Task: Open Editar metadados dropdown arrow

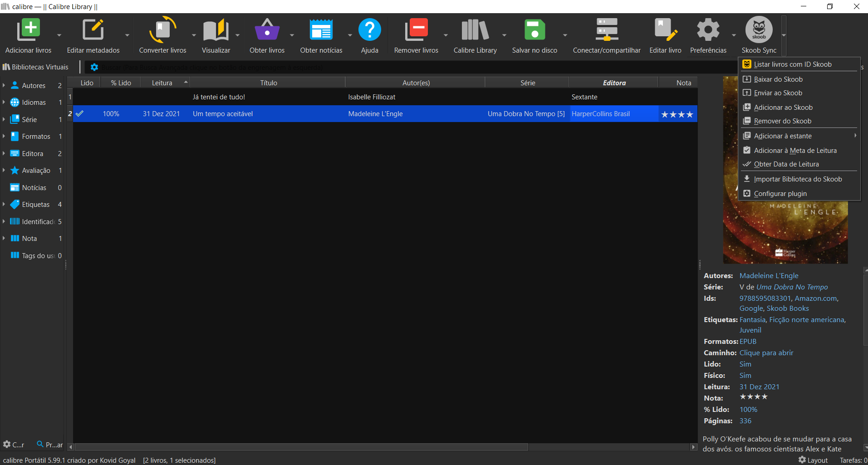Action: tap(127, 35)
